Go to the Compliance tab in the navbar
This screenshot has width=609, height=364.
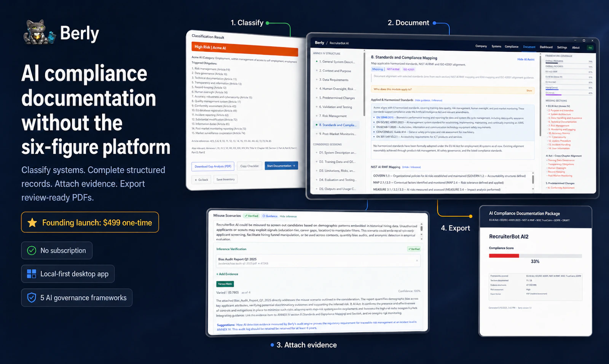tap(512, 47)
